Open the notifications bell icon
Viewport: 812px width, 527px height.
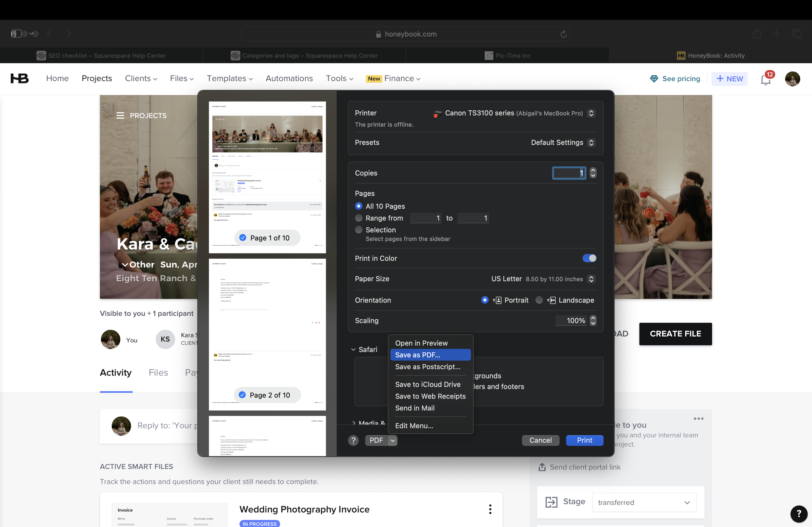[765, 79]
